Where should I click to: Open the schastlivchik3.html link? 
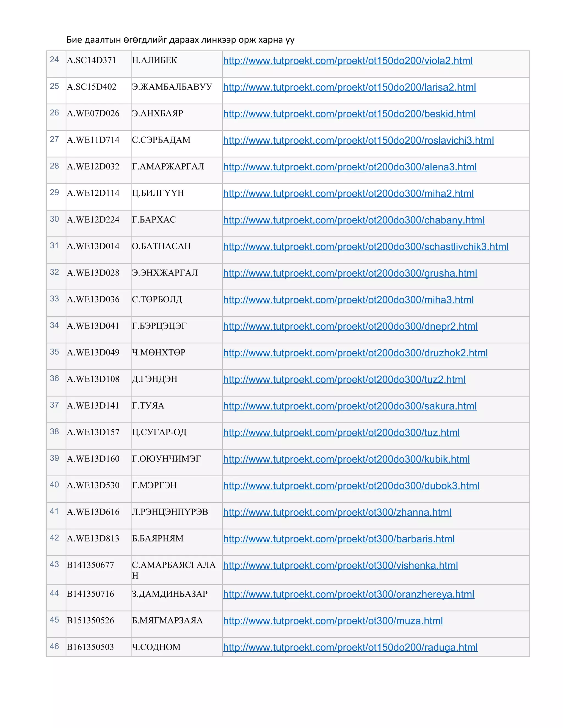click(x=366, y=247)
